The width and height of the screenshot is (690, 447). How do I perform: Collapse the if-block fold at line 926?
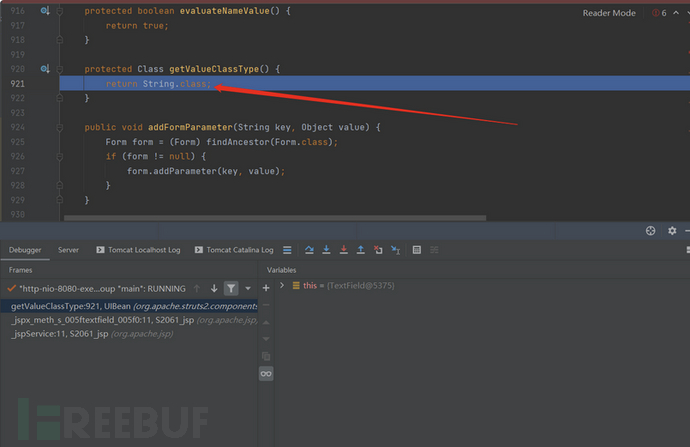59,157
